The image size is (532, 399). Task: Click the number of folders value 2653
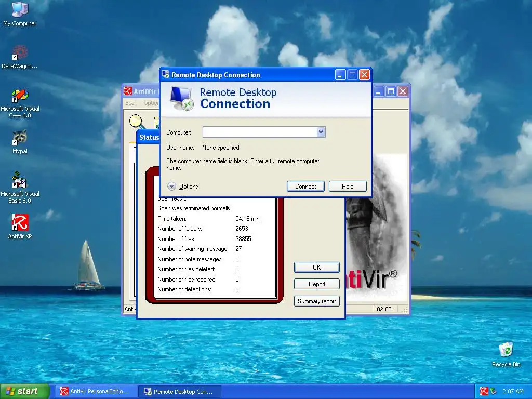242,229
